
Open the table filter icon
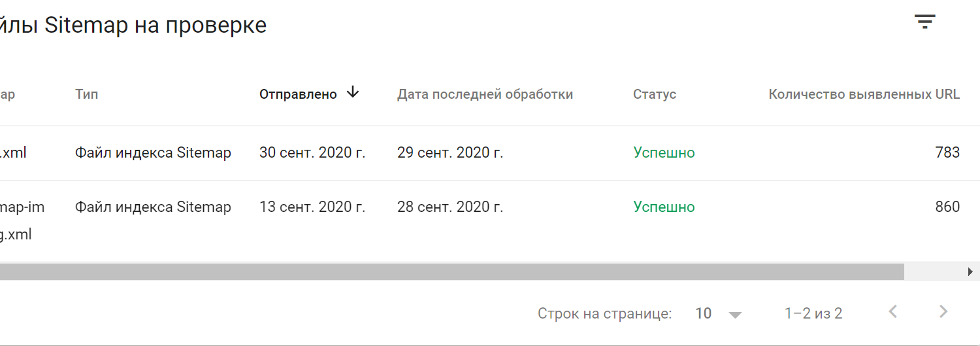pos(925,22)
